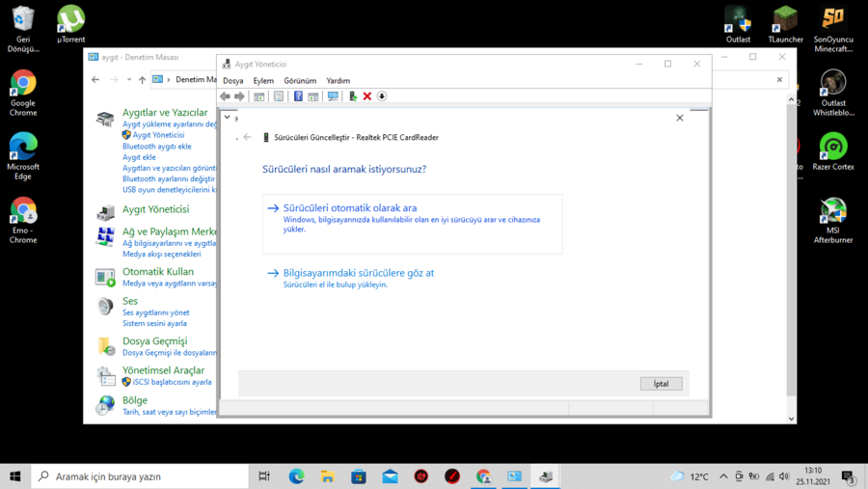Click Aygıtlar ve Yazıcılar heading in Control Panel
This screenshot has width=868, height=489.
click(165, 113)
